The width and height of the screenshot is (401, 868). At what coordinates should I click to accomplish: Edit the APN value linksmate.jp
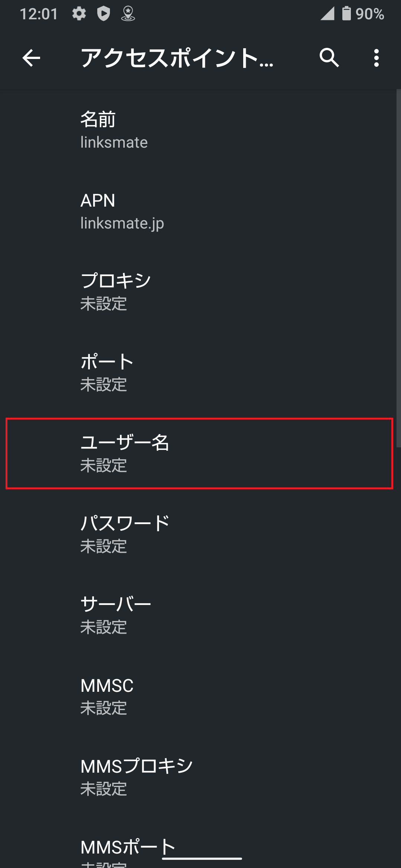pyautogui.click(x=200, y=211)
